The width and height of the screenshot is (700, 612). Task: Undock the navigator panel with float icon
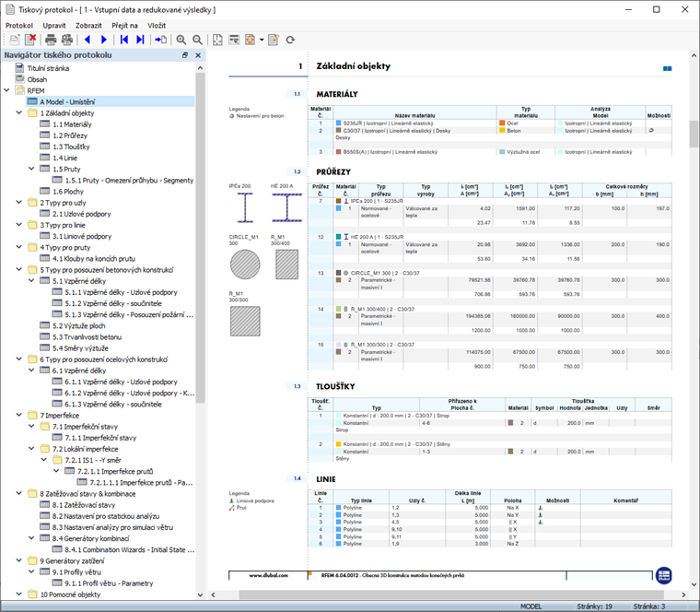click(x=185, y=55)
